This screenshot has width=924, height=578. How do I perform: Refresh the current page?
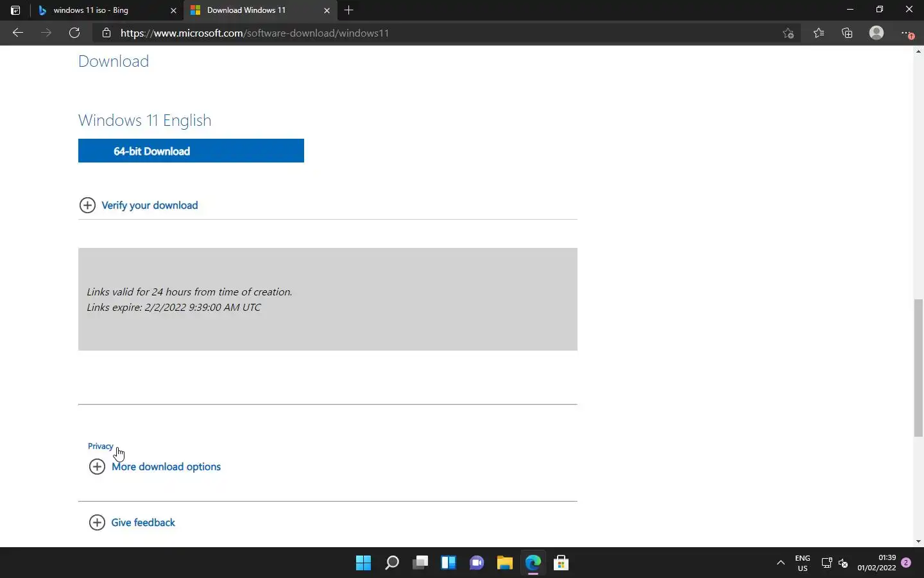(x=74, y=33)
